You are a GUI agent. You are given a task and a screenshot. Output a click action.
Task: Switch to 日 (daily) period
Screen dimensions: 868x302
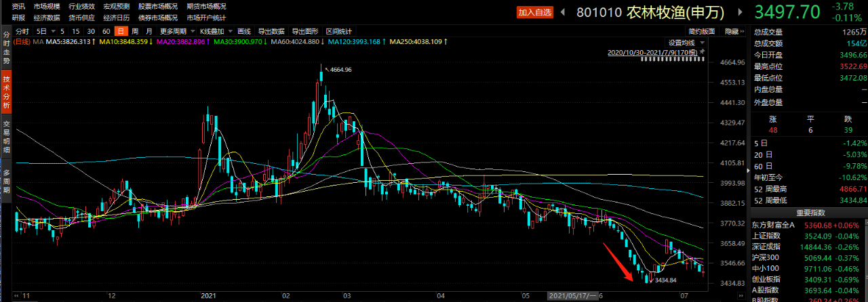pos(120,31)
